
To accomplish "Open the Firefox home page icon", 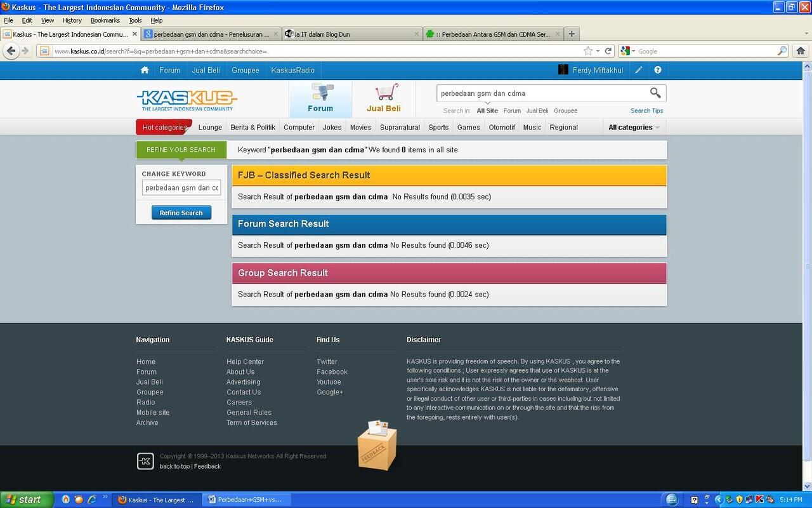I will [x=801, y=51].
